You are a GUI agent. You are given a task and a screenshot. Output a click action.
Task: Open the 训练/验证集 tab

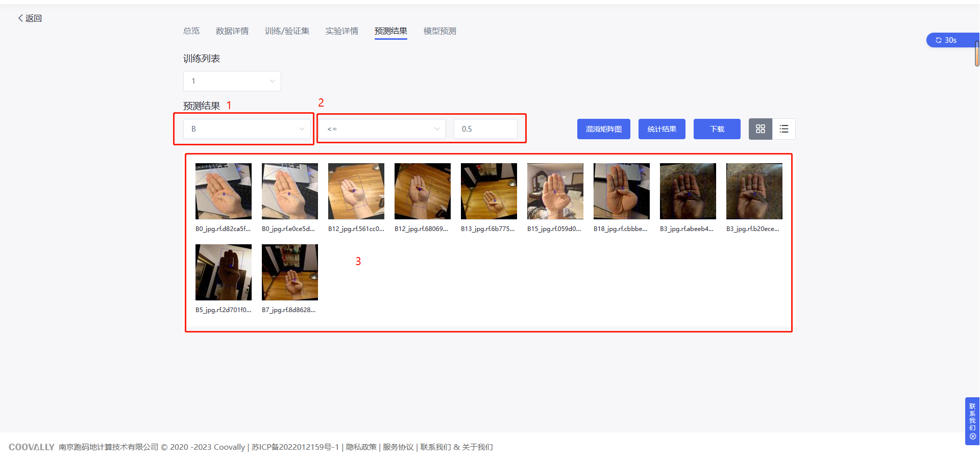tap(287, 31)
